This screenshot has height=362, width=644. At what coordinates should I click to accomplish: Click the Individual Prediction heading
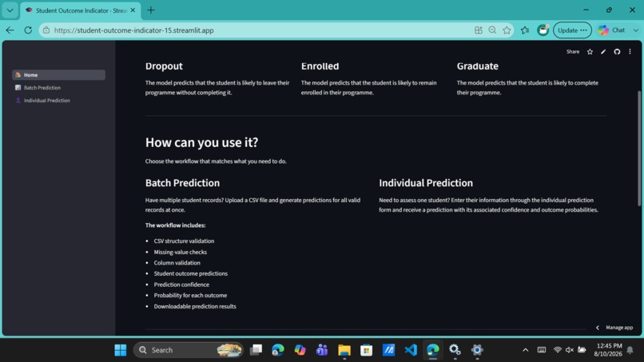[x=426, y=183]
